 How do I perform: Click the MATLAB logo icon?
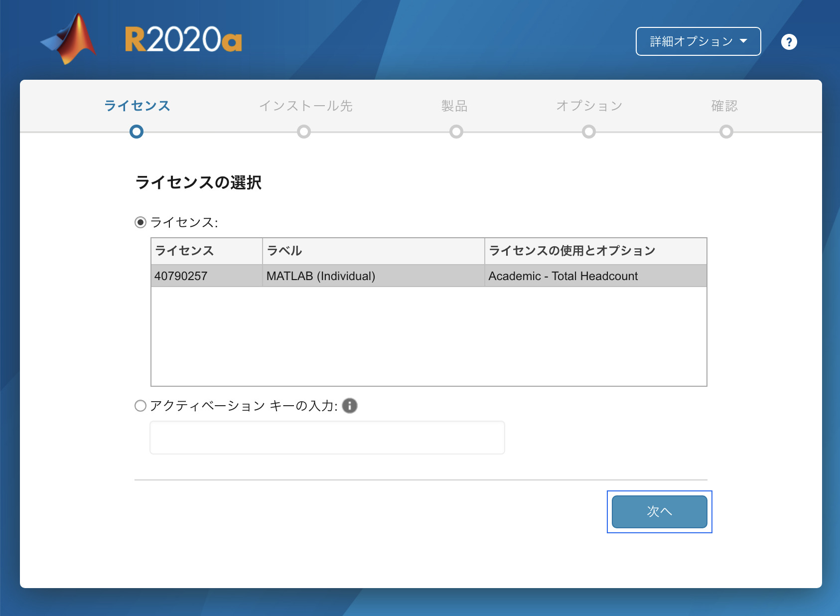(x=69, y=39)
